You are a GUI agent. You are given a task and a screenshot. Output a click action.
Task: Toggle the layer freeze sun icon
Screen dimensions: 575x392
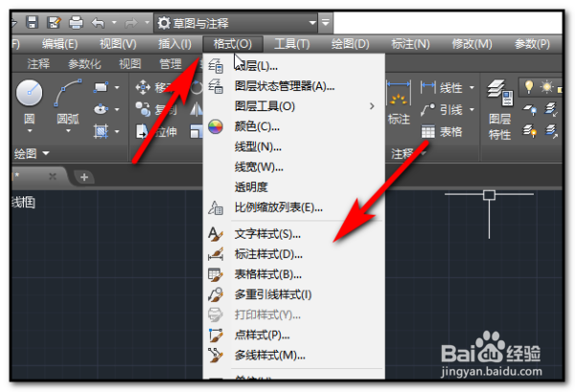[547, 87]
